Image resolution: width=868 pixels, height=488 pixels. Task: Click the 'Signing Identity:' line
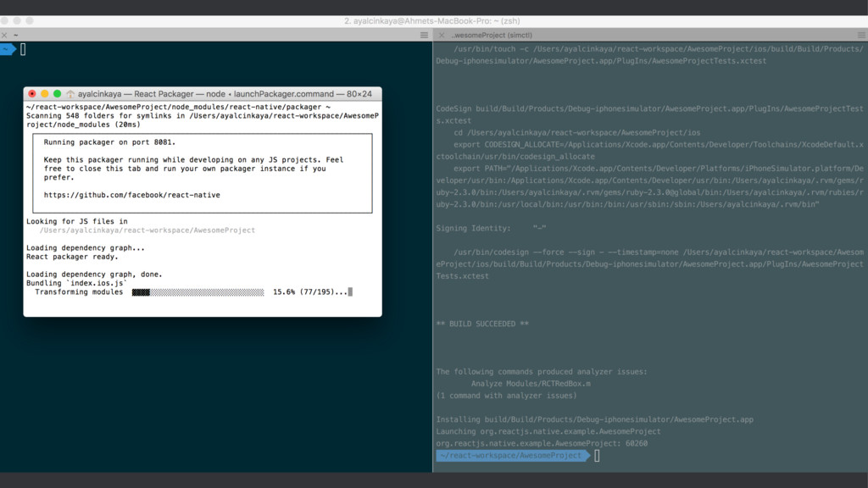[491, 228]
